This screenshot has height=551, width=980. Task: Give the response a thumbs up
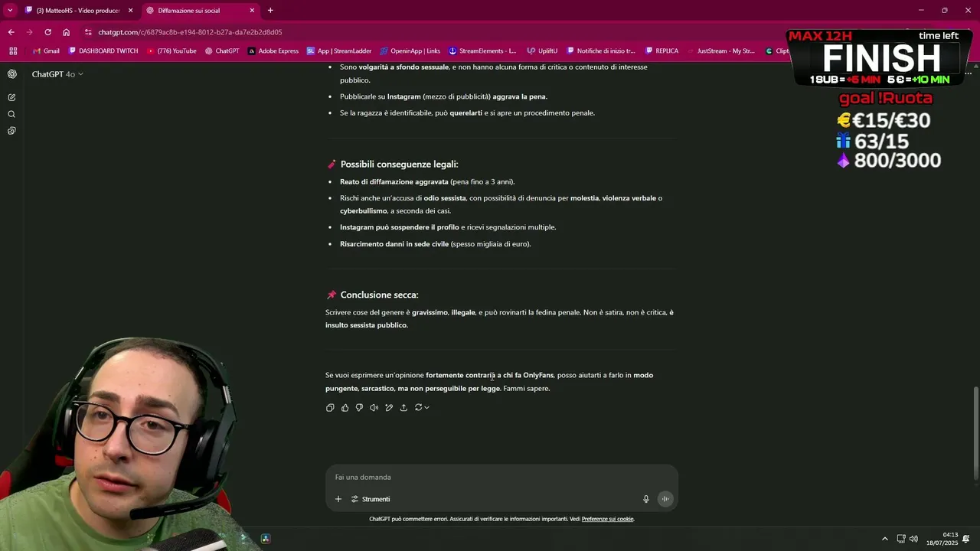[345, 408]
